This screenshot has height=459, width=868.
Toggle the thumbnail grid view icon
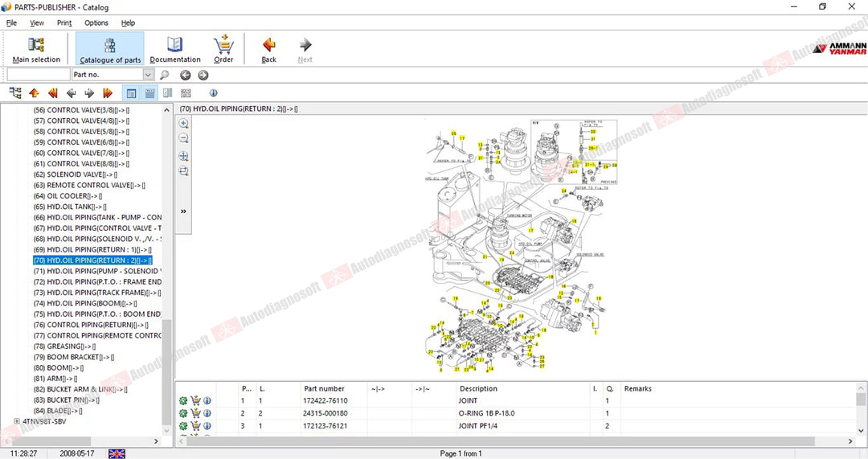click(186, 93)
